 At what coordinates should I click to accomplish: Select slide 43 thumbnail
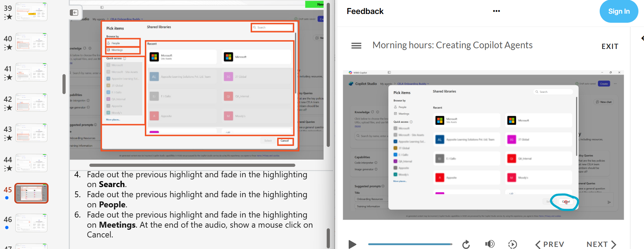31,133
